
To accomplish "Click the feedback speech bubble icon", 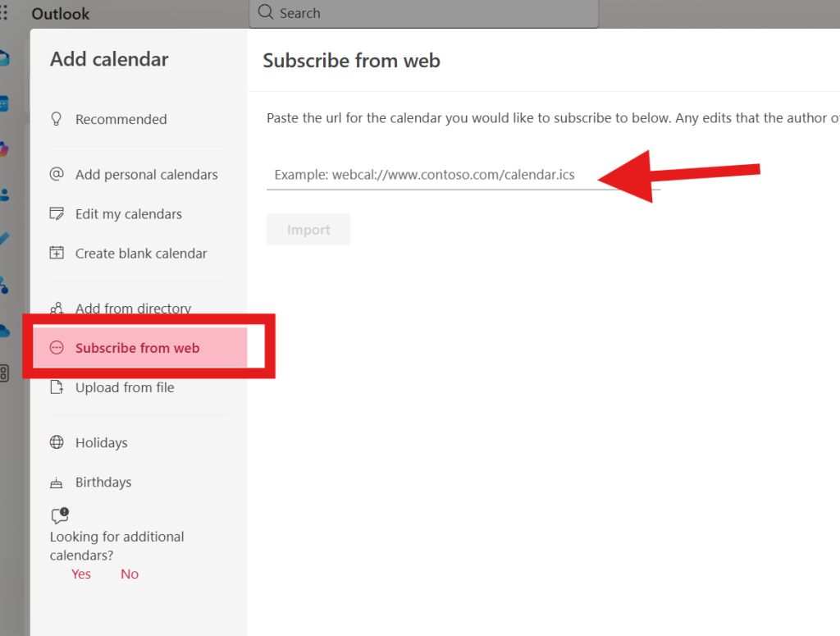I will click(x=60, y=515).
